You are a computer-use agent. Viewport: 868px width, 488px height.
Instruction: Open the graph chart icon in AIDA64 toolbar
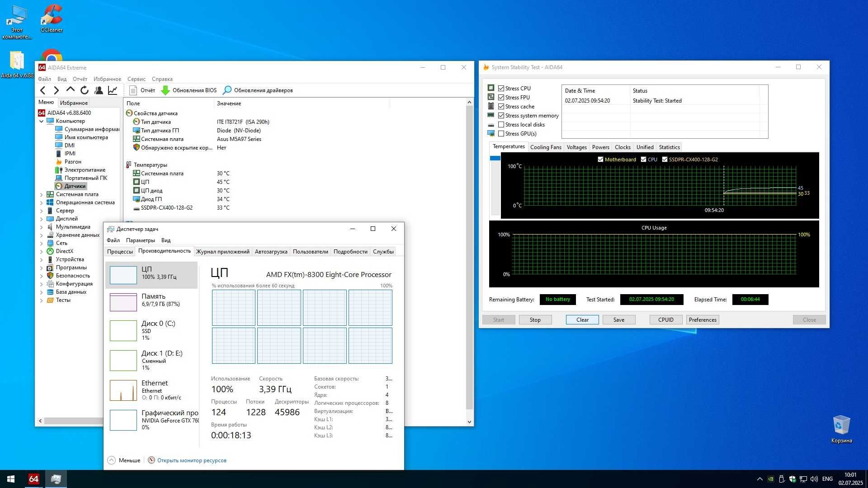(x=113, y=90)
